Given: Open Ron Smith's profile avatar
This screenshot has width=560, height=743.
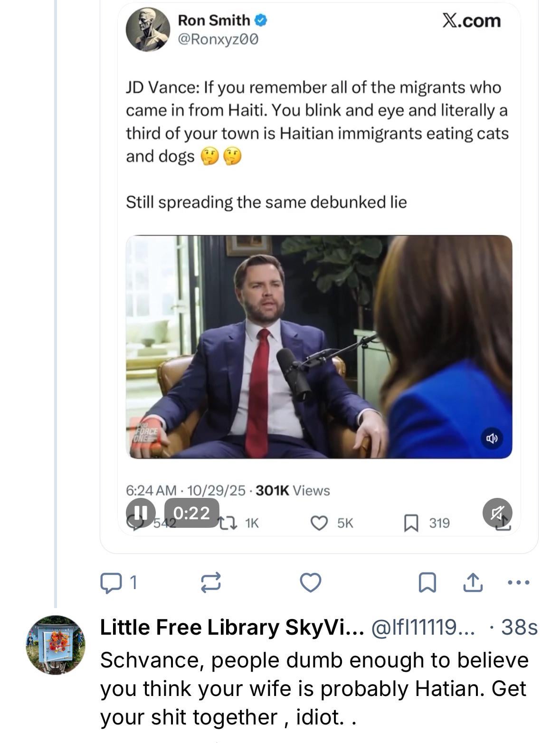Looking at the screenshot, I should pos(148,29).
